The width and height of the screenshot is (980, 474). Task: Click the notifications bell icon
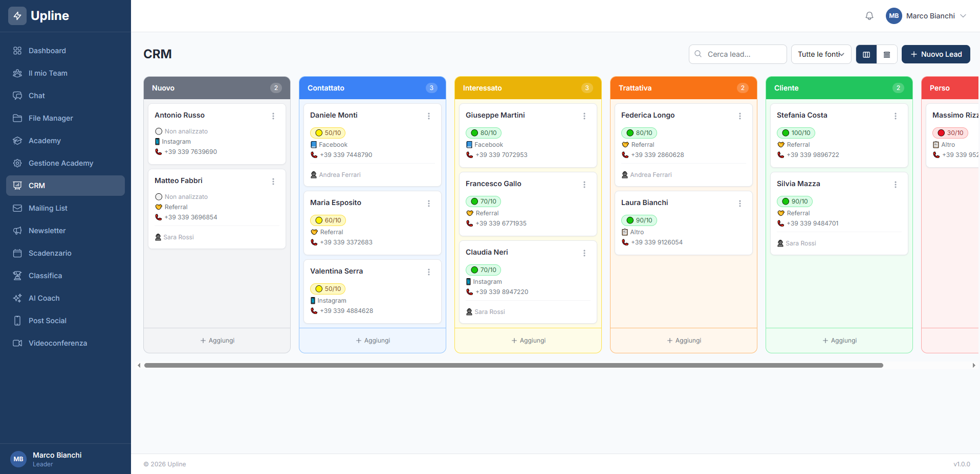869,15
